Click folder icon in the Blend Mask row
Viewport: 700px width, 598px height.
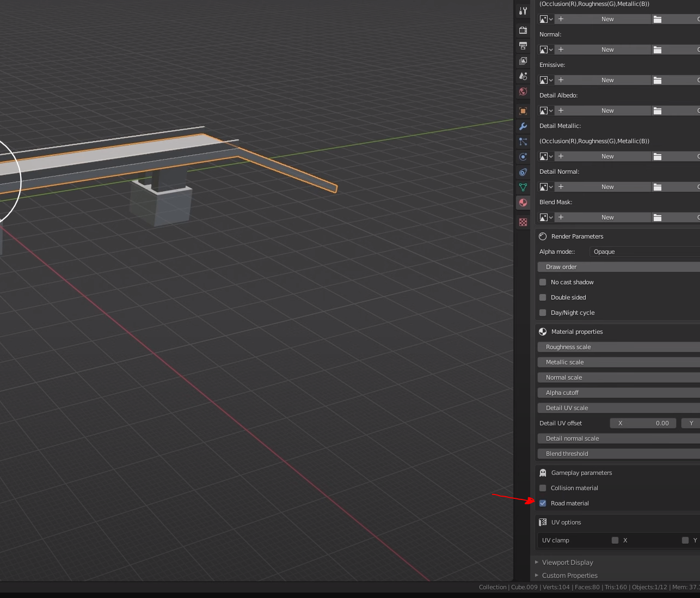(658, 217)
